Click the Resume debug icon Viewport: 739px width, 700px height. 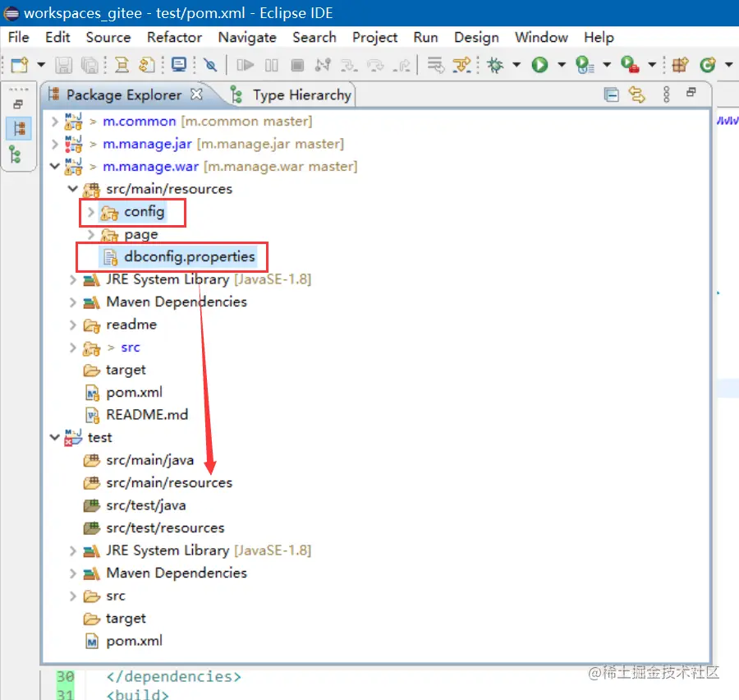click(245, 65)
